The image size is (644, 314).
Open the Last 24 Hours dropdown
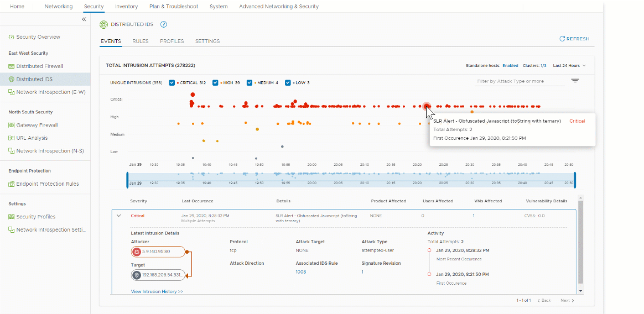click(x=569, y=66)
